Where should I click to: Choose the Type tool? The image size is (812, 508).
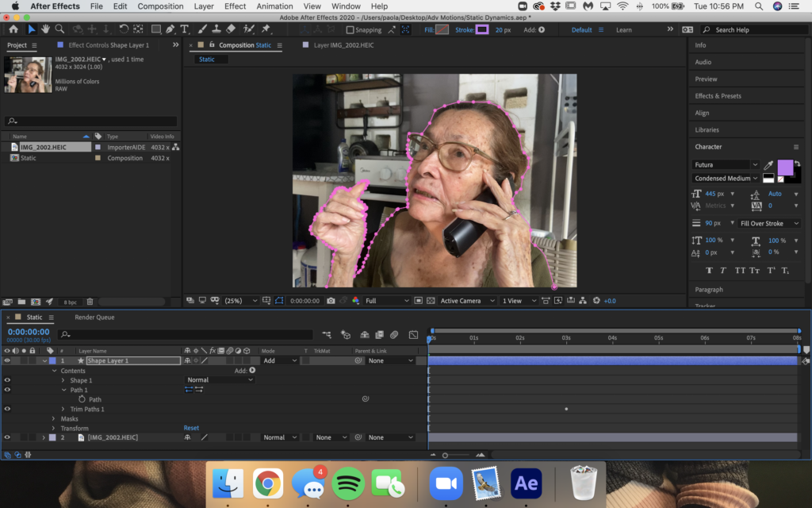click(185, 29)
